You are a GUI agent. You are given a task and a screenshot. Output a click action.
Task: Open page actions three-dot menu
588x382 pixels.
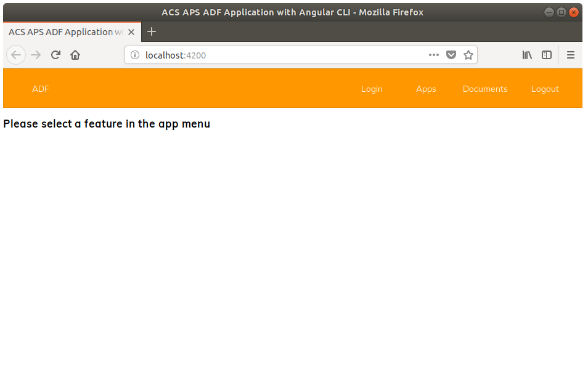pyautogui.click(x=434, y=55)
